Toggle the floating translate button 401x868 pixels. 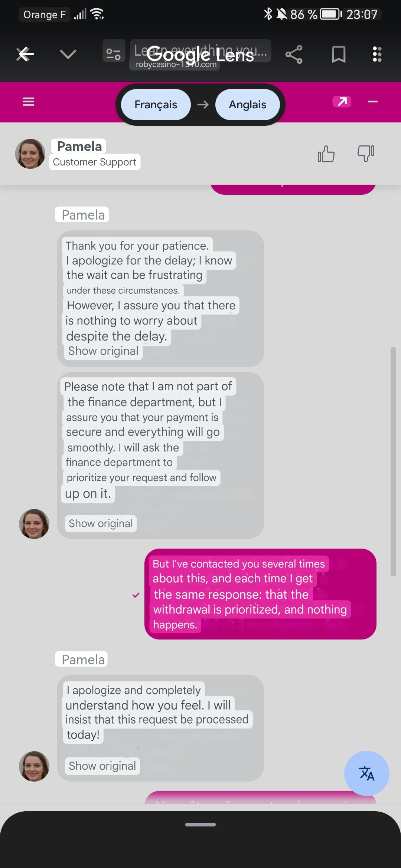(367, 773)
